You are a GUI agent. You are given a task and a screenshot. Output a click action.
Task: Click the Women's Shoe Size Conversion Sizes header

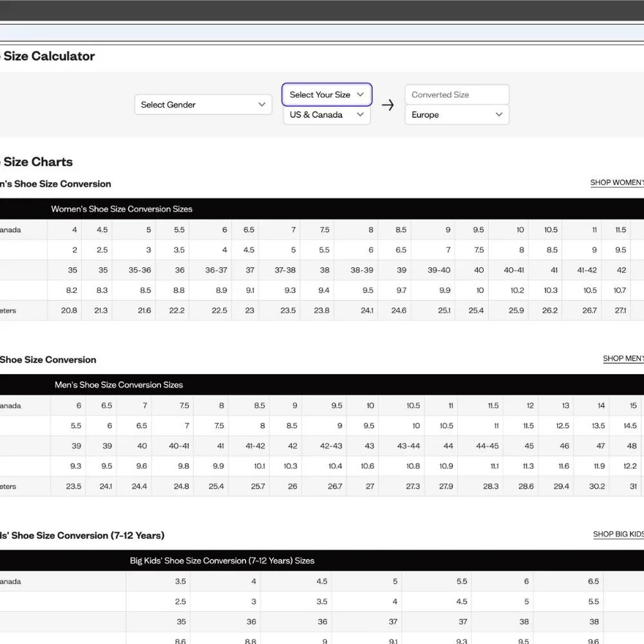pyautogui.click(x=122, y=209)
